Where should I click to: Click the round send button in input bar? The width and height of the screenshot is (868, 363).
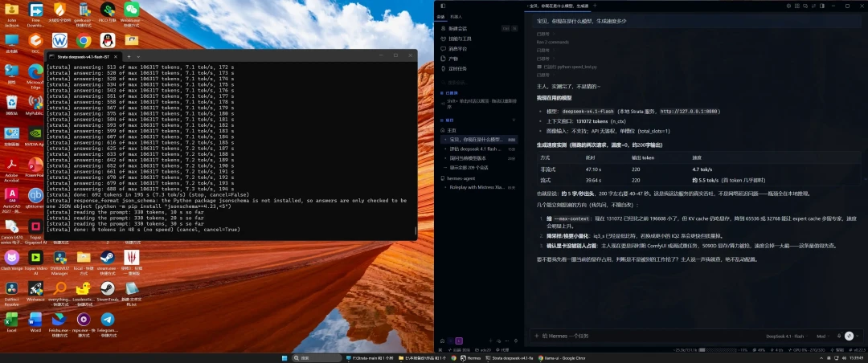(x=850, y=336)
